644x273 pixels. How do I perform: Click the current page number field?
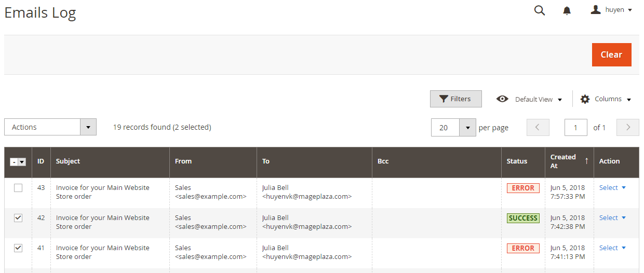click(575, 127)
